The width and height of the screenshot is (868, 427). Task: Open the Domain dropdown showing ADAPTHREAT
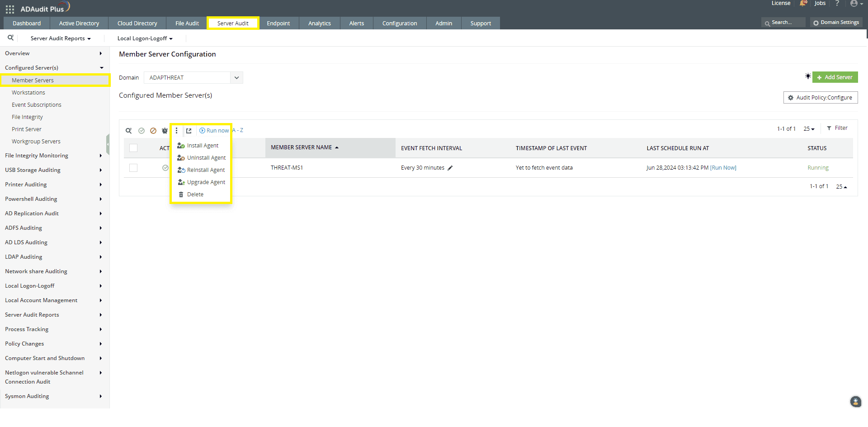coord(193,78)
